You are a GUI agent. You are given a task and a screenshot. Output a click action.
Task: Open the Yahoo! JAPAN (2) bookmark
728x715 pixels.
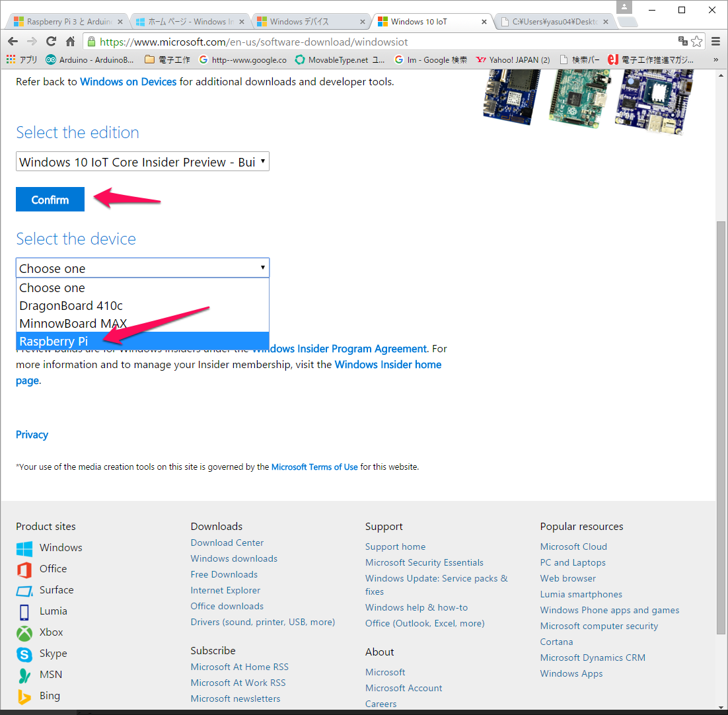pyautogui.click(x=513, y=59)
